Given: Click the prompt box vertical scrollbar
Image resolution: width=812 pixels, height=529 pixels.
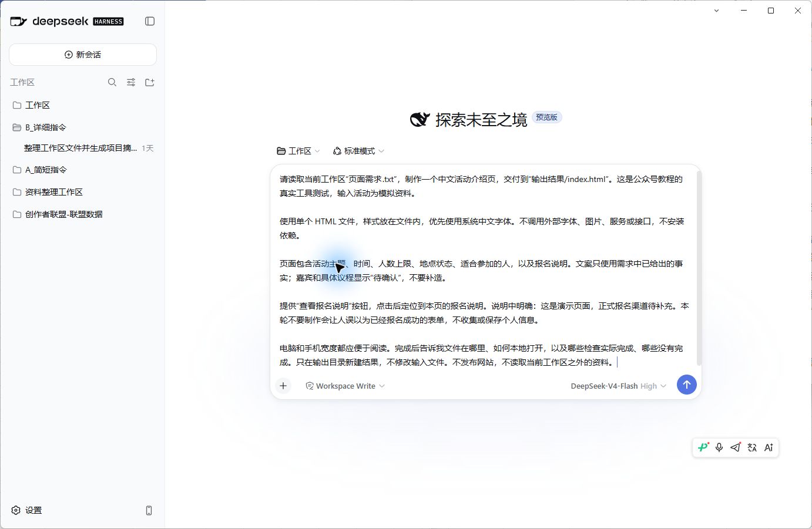Looking at the screenshot, I should [699, 267].
